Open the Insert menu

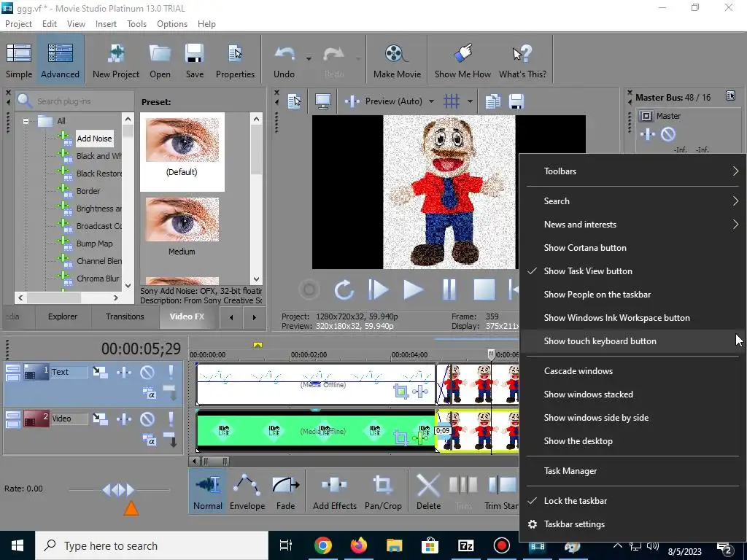pyautogui.click(x=106, y=24)
